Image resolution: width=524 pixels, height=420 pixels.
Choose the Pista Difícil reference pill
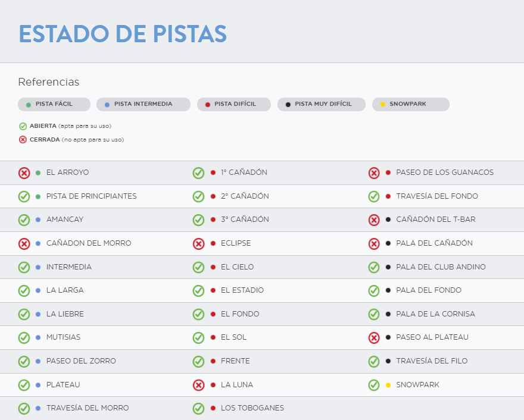pyautogui.click(x=234, y=104)
